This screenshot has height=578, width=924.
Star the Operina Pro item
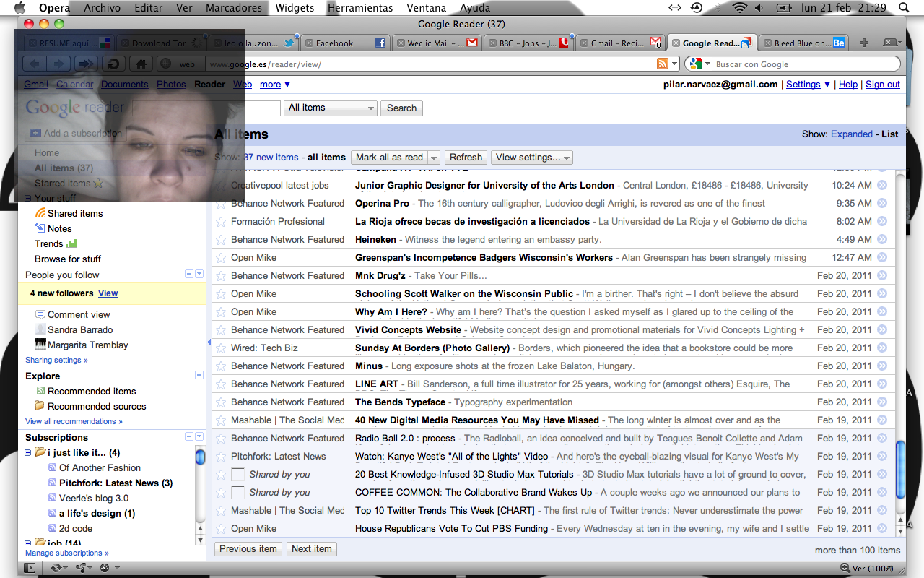tap(221, 204)
